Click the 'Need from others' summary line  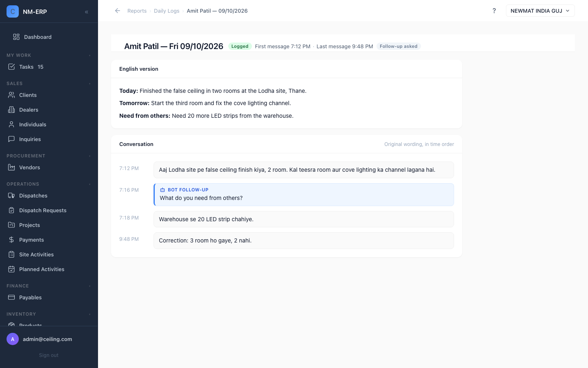(206, 116)
